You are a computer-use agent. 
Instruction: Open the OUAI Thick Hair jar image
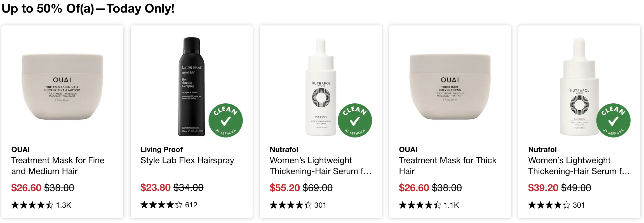(x=450, y=87)
